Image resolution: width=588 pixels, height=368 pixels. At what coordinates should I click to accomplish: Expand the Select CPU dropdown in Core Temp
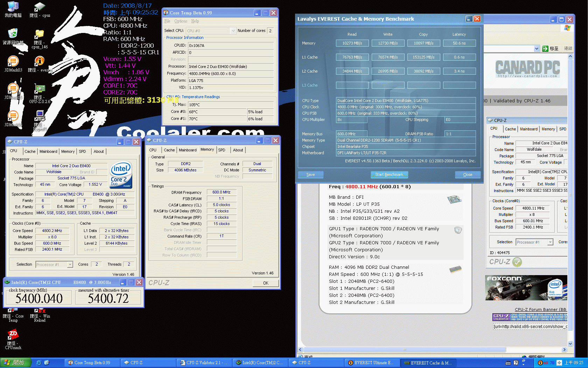coord(233,31)
